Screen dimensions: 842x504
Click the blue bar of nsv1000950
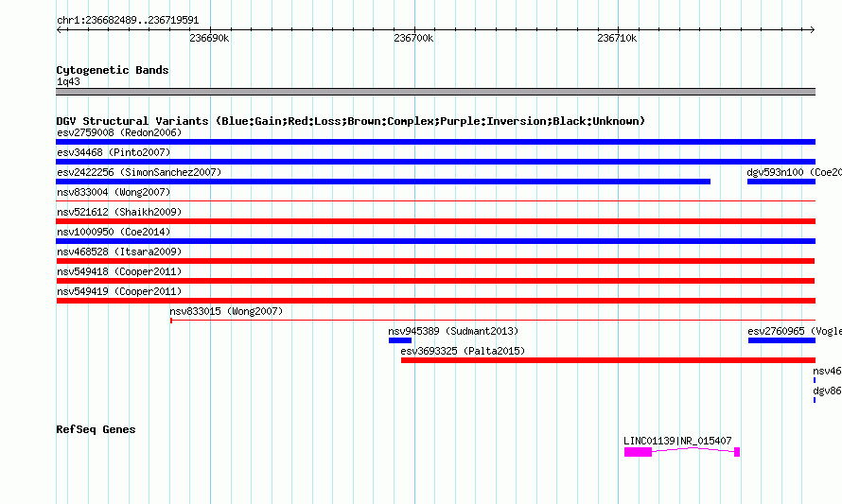point(435,241)
